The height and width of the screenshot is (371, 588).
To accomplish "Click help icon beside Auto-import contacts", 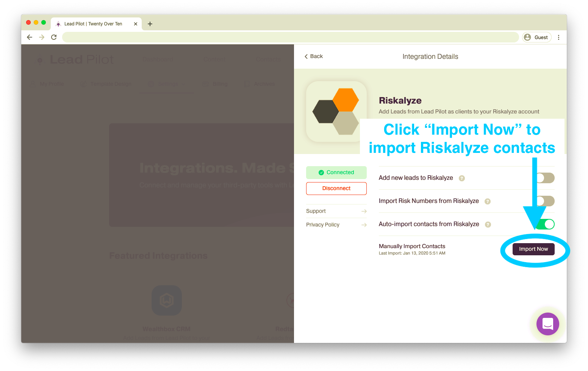I will [488, 225].
